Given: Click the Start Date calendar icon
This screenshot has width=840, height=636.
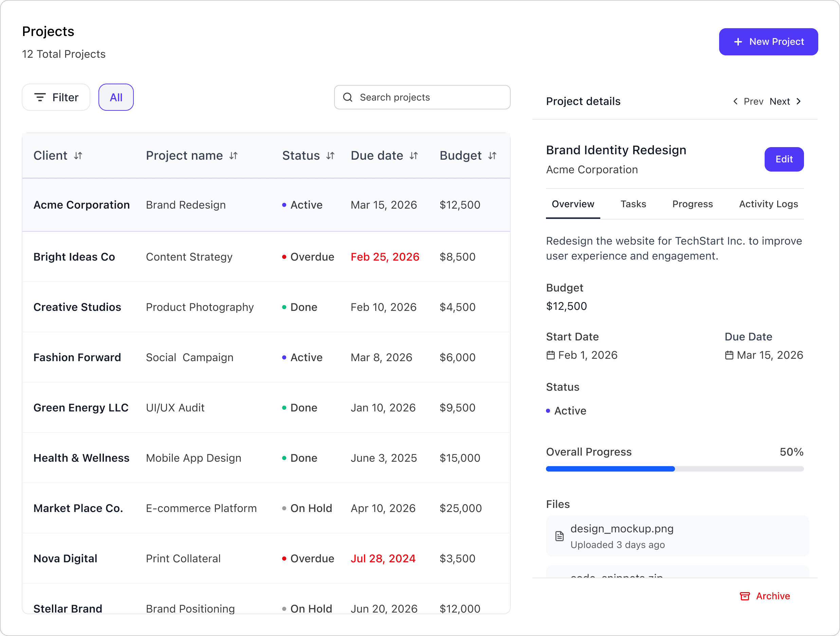Looking at the screenshot, I should [551, 355].
